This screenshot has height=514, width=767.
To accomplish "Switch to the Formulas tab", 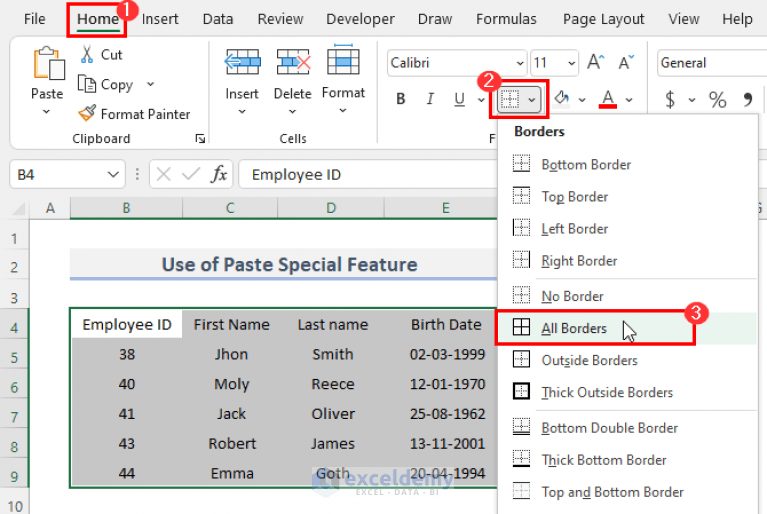I will click(506, 19).
